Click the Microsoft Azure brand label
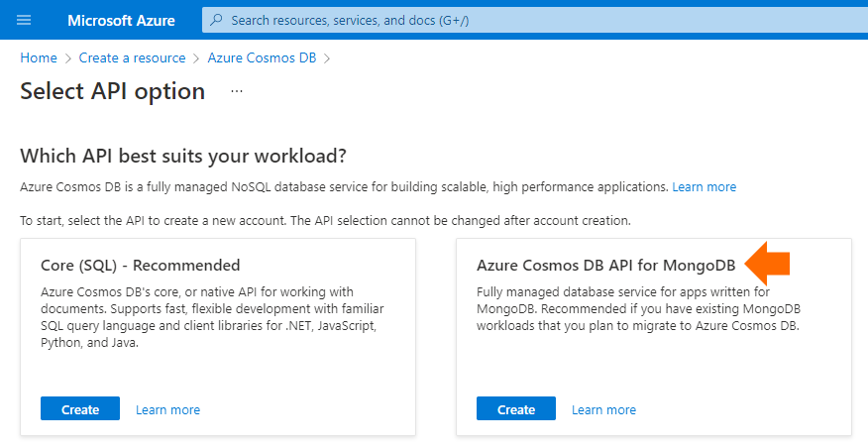The image size is (868, 448). click(121, 21)
